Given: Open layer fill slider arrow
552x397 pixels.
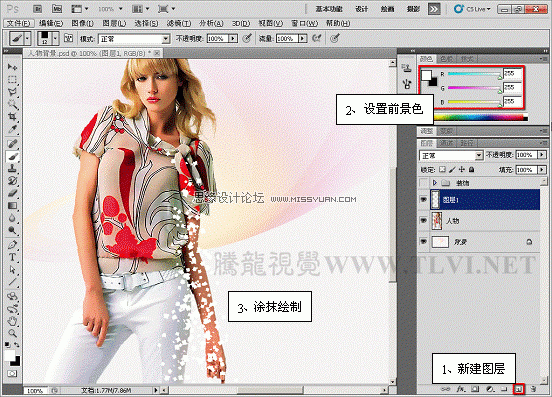Looking at the screenshot, I should tap(542, 170).
